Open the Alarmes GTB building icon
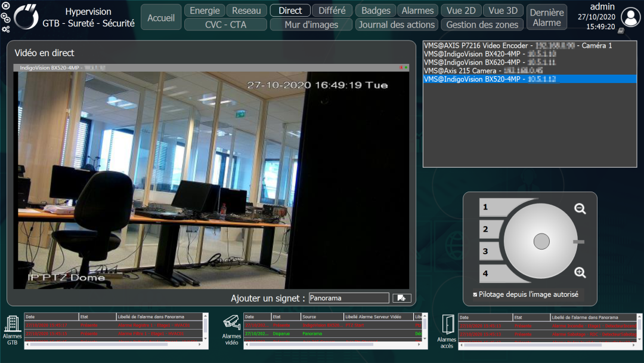Image resolution: width=644 pixels, height=363 pixels. point(12,324)
